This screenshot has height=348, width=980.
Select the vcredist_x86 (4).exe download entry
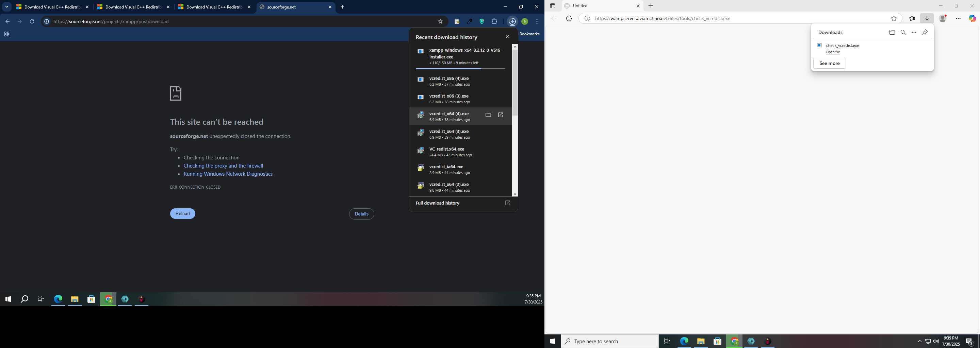point(460,81)
